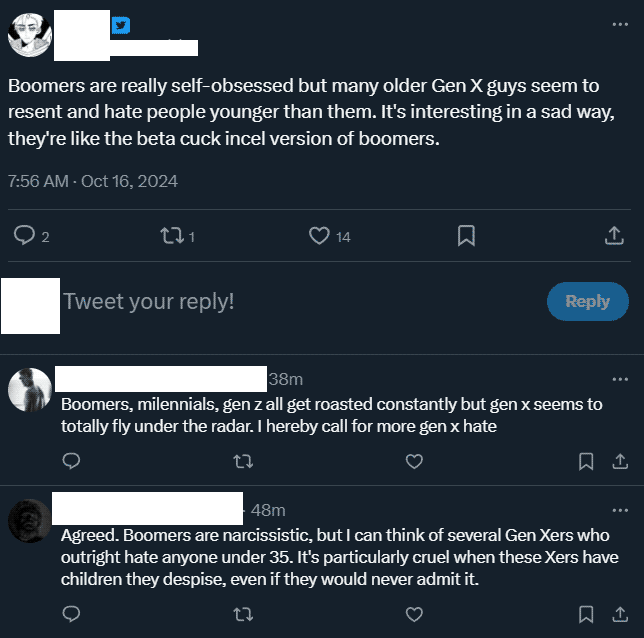
Task: Bookmark the 38m comment
Action: (587, 461)
